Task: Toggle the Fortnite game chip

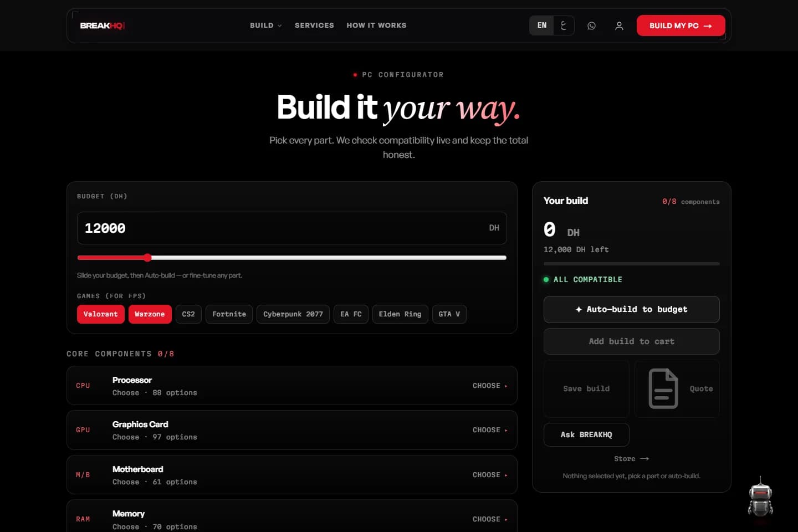Action: (229, 314)
